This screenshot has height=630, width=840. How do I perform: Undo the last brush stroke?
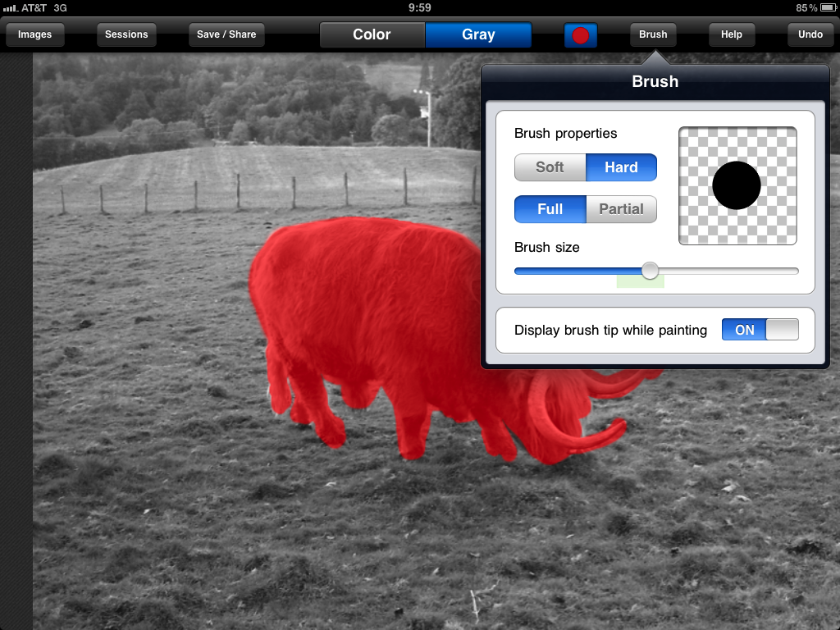[x=810, y=34]
